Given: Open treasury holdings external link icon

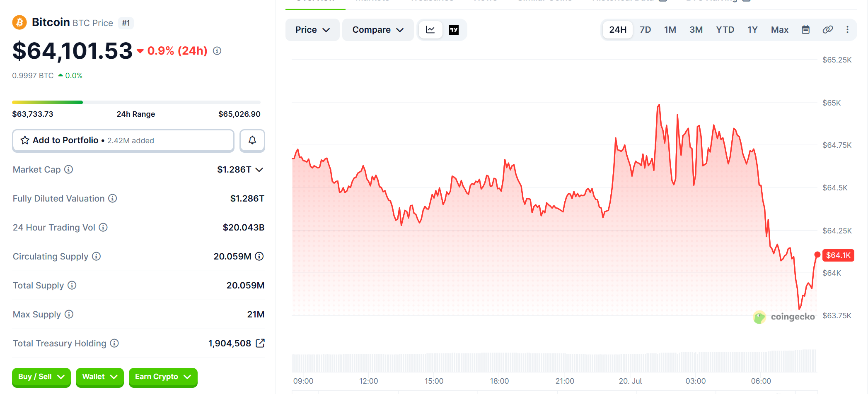Looking at the screenshot, I should pos(260,343).
